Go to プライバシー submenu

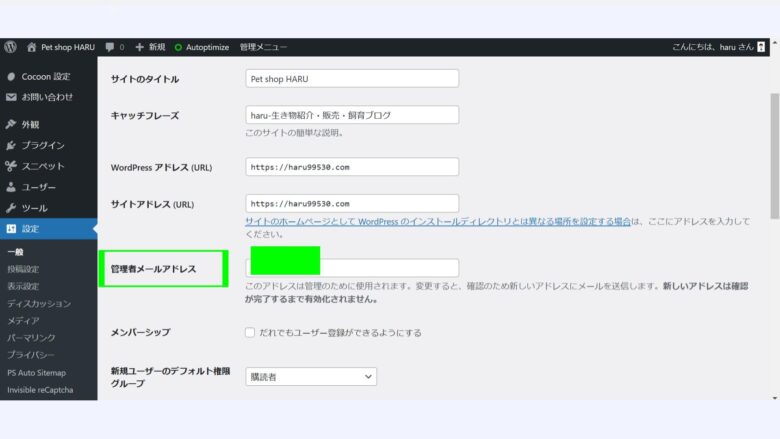(x=31, y=355)
